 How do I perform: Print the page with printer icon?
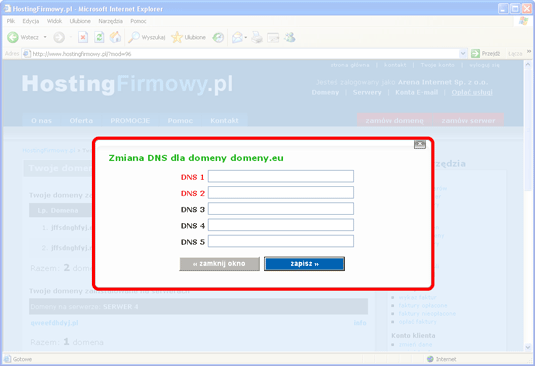coord(257,37)
